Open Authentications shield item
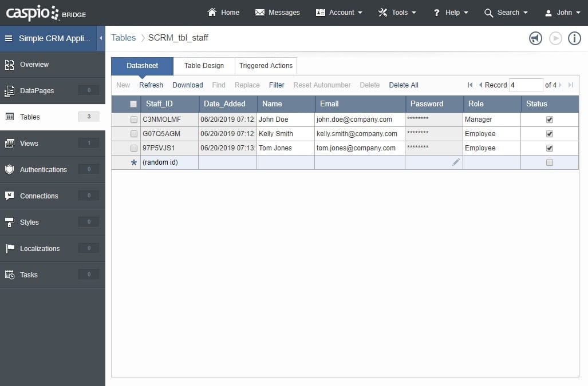 43,170
